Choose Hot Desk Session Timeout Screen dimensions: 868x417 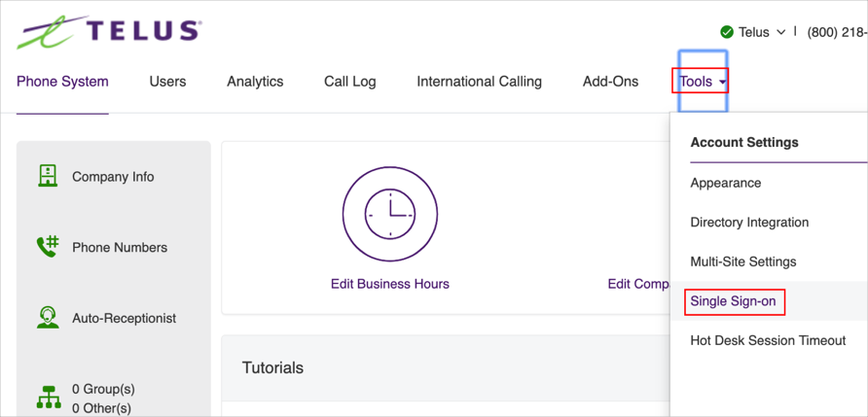click(768, 341)
